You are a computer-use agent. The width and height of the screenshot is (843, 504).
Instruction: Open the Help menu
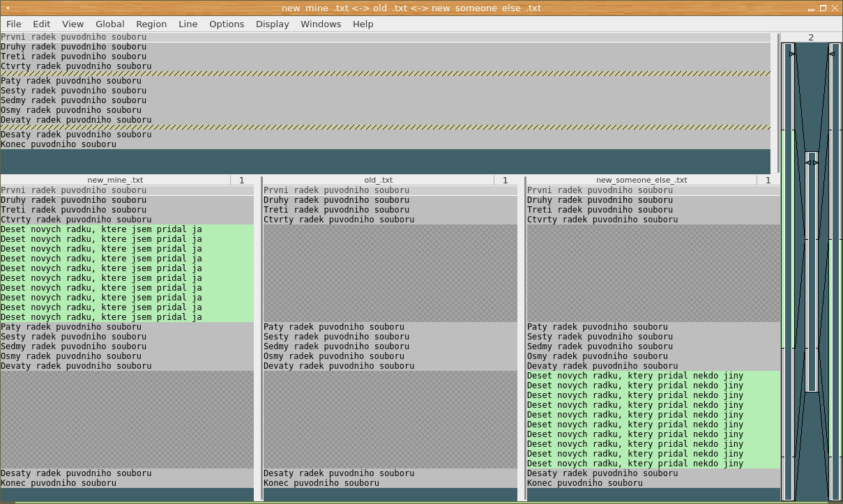363,24
